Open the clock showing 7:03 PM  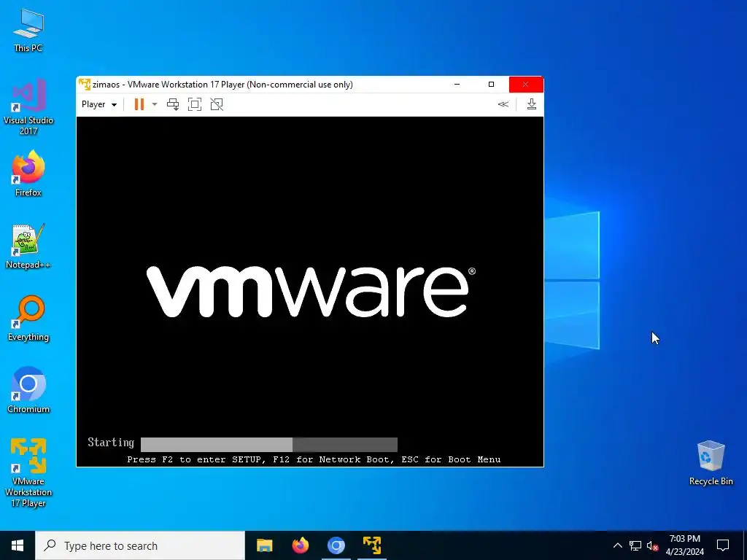pos(684,545)
